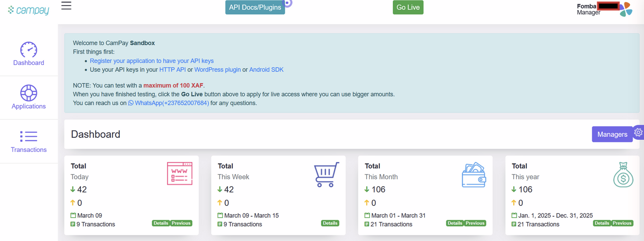Click "9 Transactions" in This Week card
Screen dimensions: 644x241
coord(243,224)
